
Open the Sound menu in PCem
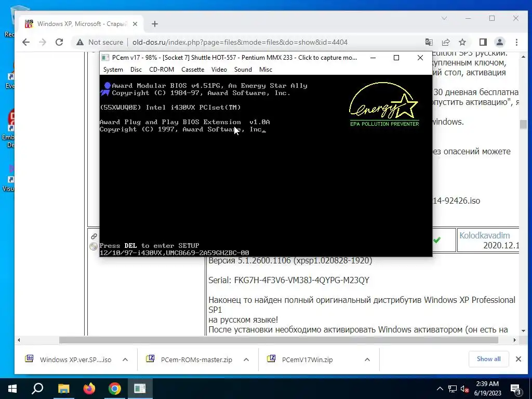[x=243, y=70]
